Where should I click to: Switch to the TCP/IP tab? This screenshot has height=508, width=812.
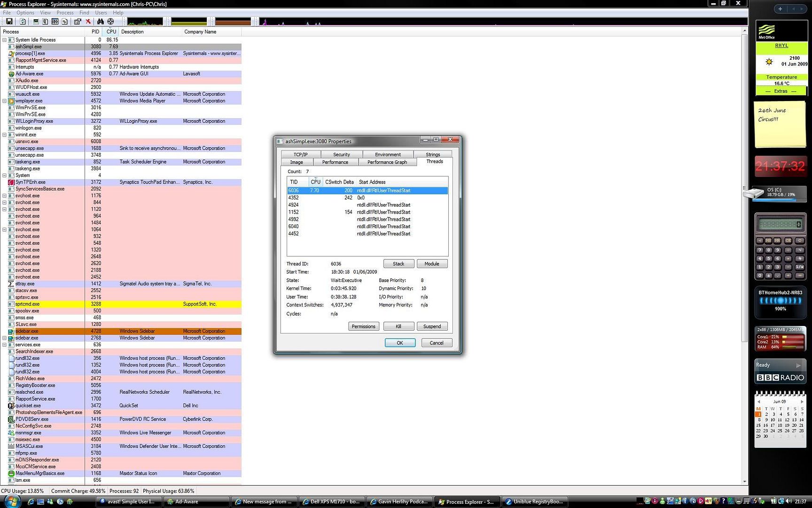pyautogui.click(x=301, y=154)
